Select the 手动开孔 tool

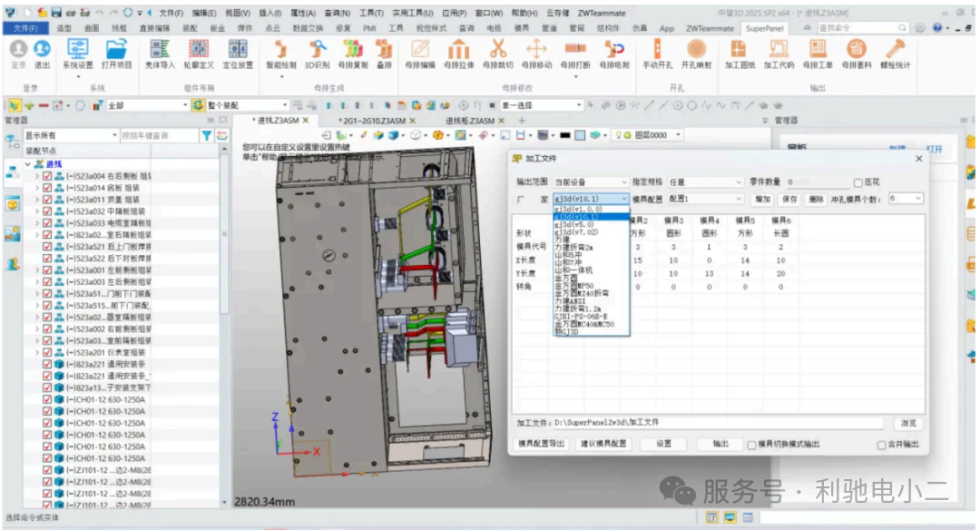658,54
